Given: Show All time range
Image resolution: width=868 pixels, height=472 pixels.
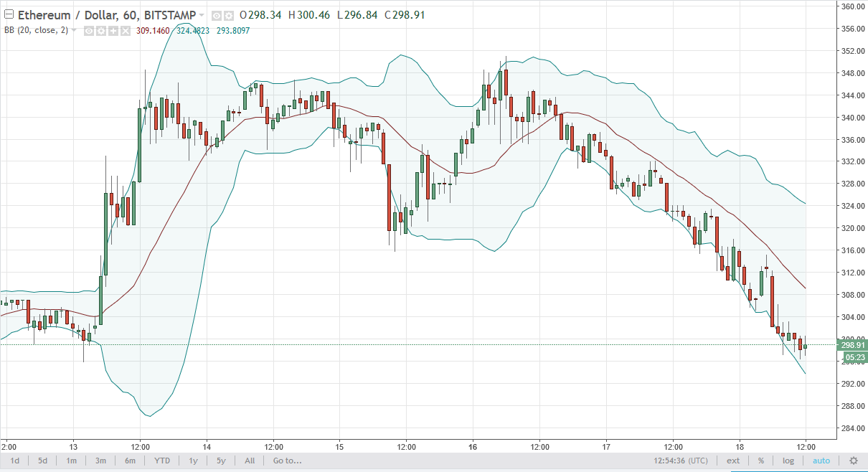Looking at the screenshot, I should [249, 461].
